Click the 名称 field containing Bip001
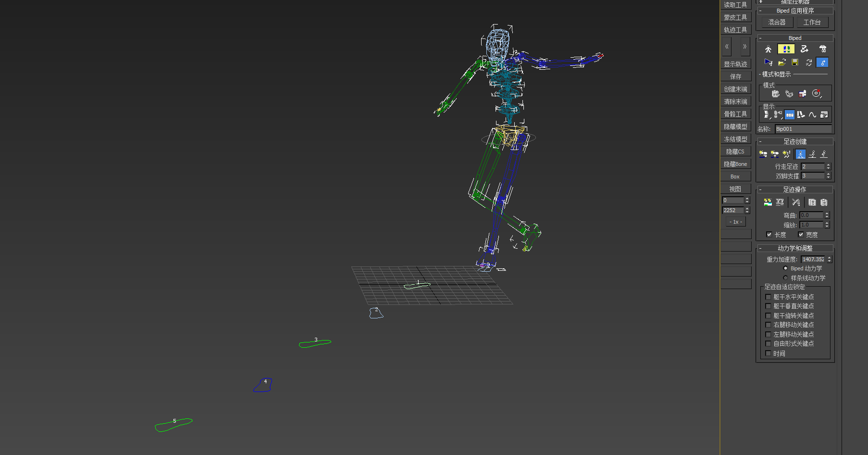868x455 pixels. (803, 129)
